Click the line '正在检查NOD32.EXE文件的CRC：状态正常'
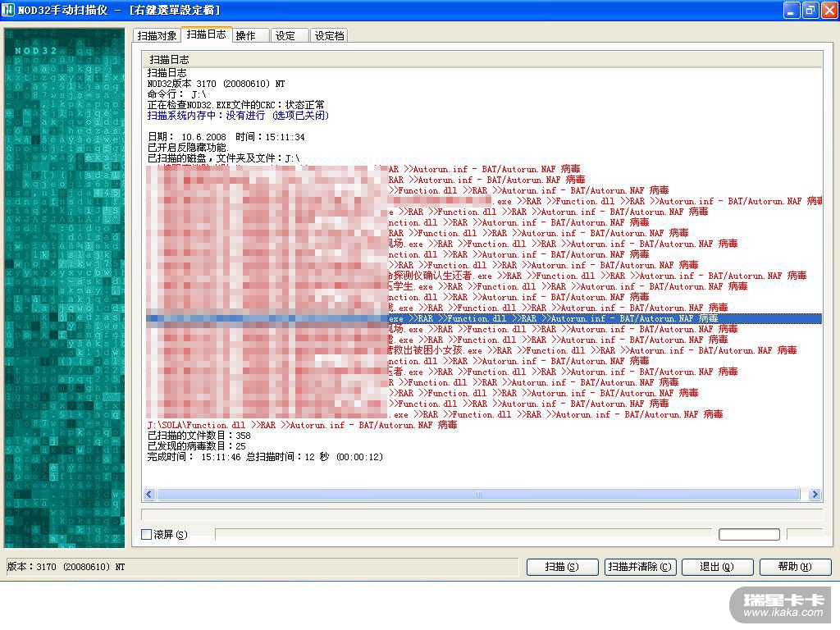The image size is (840, 630). (235, 105)
